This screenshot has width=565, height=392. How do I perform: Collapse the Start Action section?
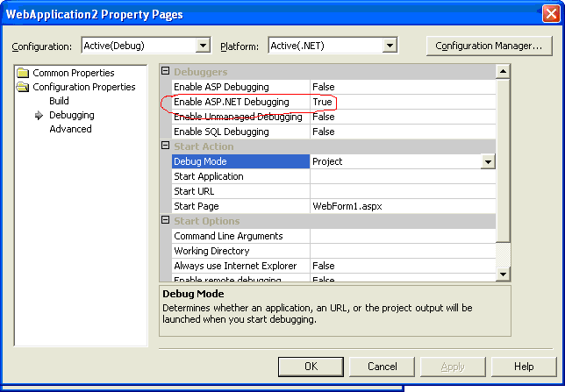coord(166,146)
